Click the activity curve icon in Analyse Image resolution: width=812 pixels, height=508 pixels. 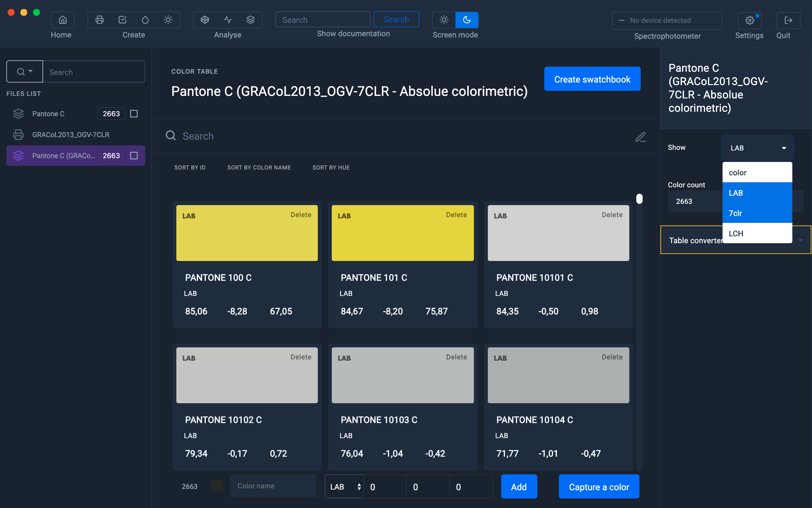click(x=227, y=20)
